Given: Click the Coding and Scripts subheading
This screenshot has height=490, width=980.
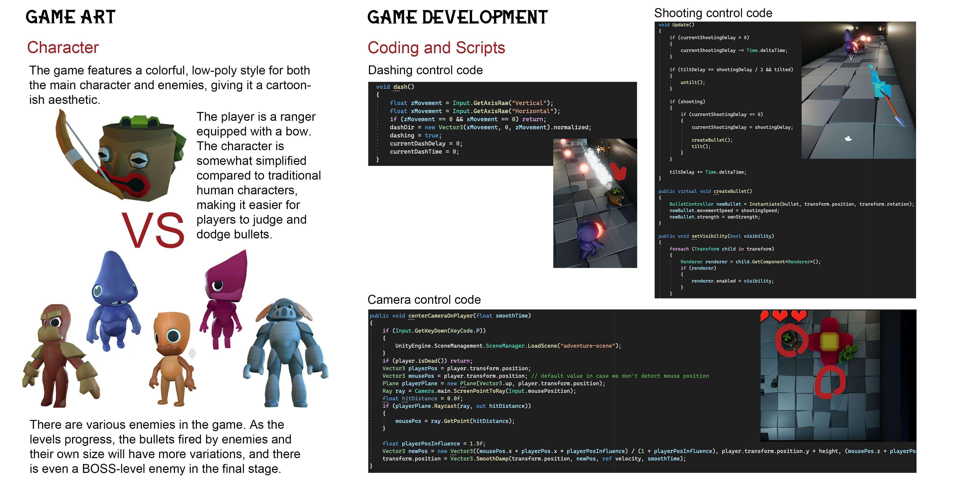Looking at the screenshot, I should click(x=436, y=48).
